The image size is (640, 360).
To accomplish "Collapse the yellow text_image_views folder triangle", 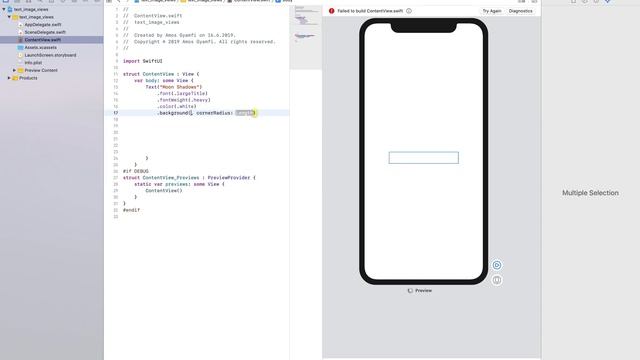I will [x=9, y=17].
